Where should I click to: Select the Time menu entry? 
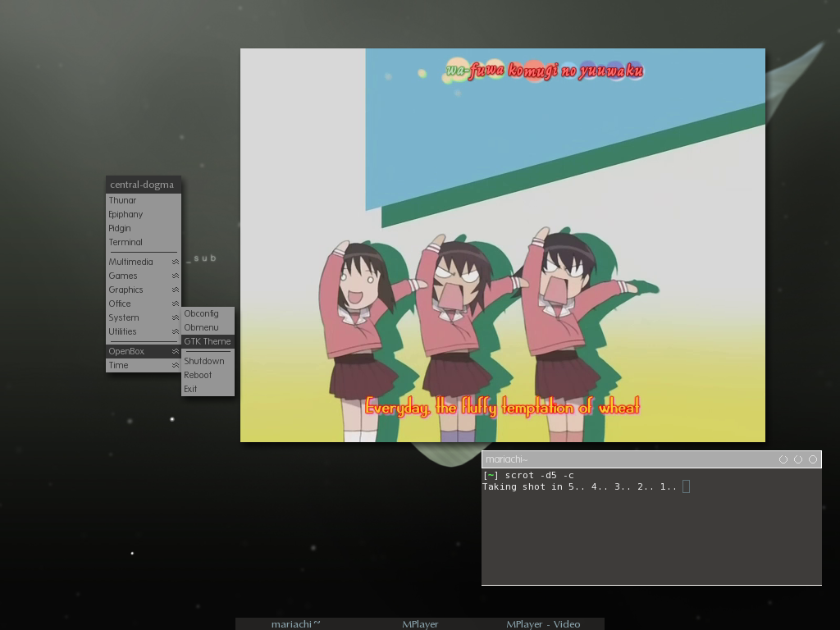pos(143,365)
